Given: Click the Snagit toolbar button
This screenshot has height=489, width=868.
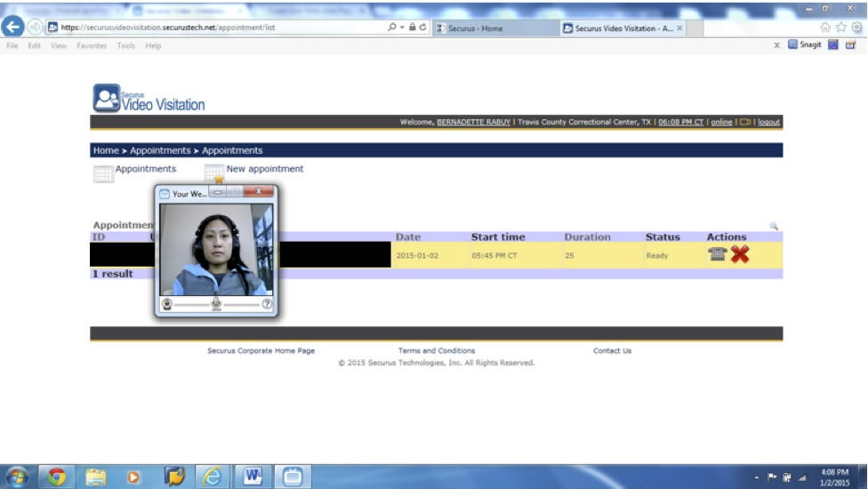Looking at the screenshot, I should 804,44.
